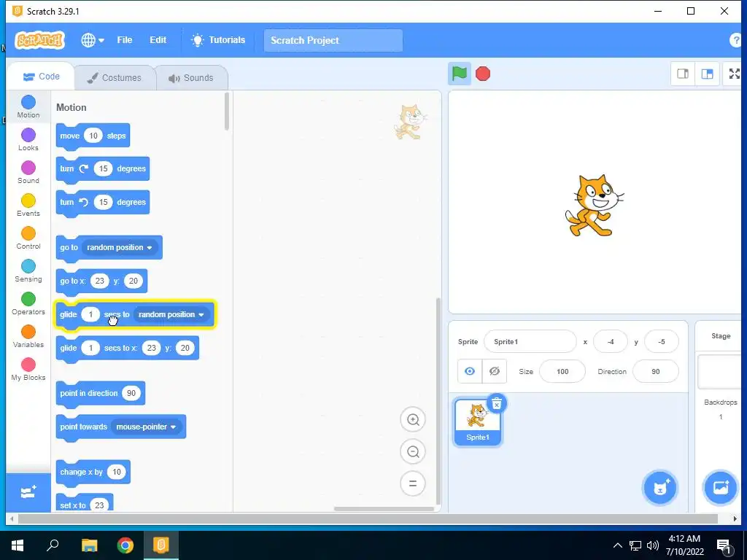Open the volume control in system tray
Screen dimensions: 747x560
(x=653, y=545)
